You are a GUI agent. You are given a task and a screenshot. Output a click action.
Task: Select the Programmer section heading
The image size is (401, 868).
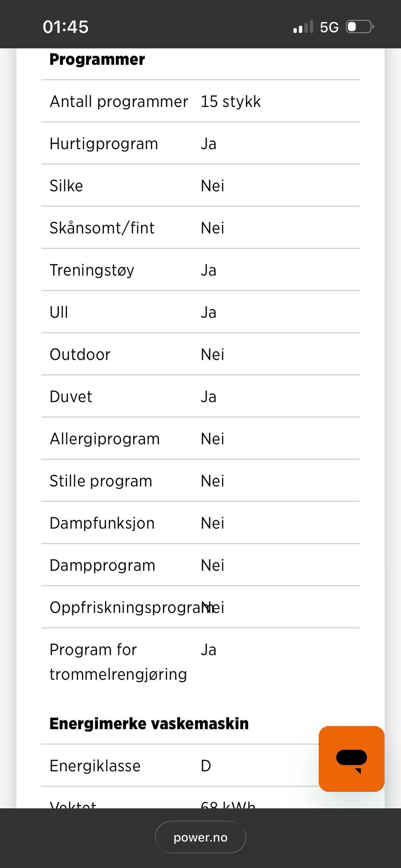tap(97, 59)
